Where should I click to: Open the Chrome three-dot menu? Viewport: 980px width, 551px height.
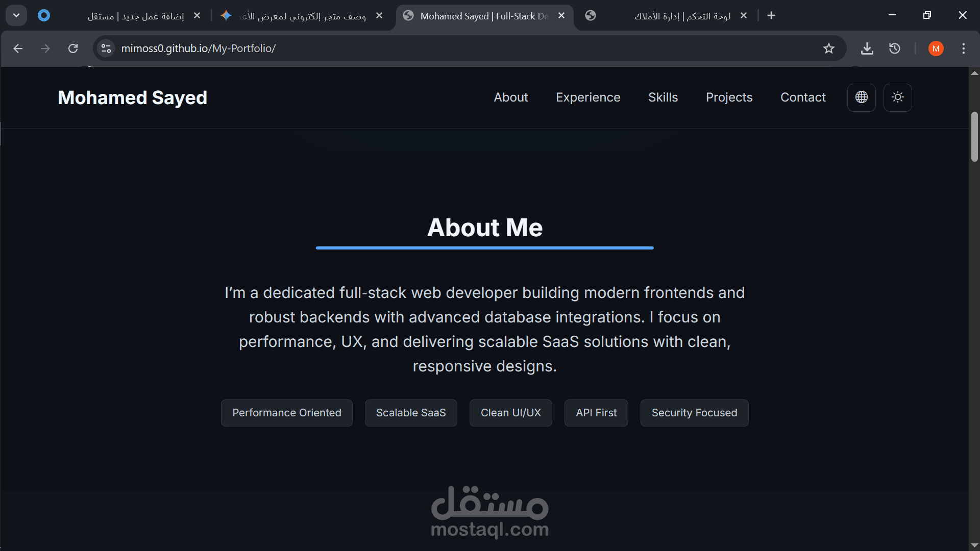click(x=963, y=48)
